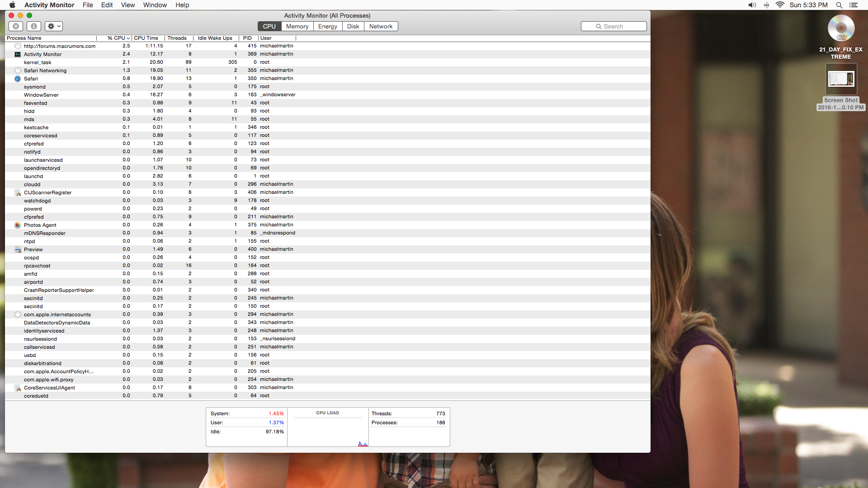Open the Inspect process info button

pos(33,26)
